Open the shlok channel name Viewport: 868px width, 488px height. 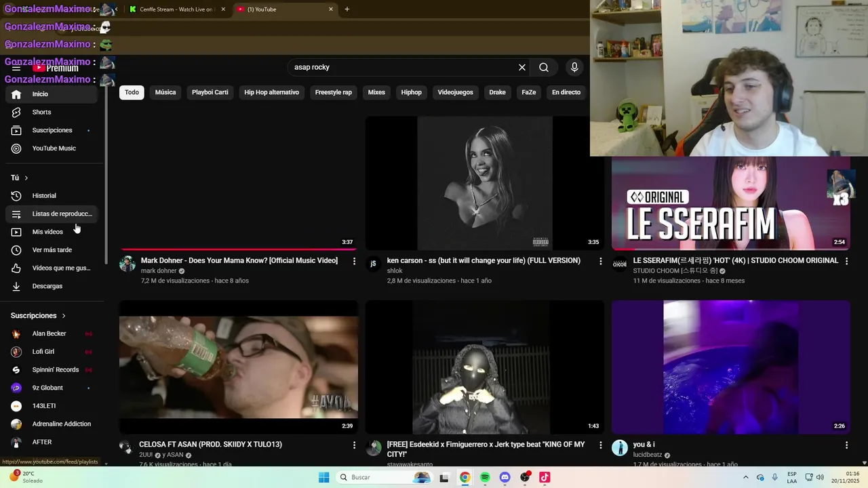click(395, 271)
